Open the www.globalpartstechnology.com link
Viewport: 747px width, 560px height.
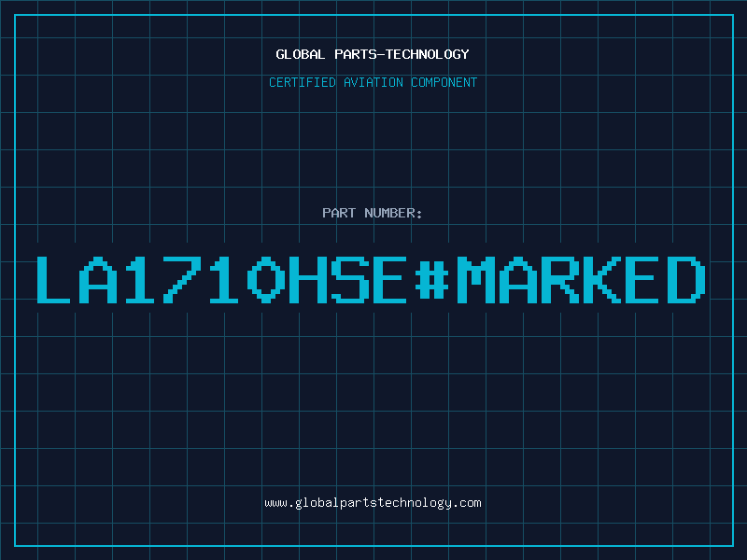click(373, 503)
